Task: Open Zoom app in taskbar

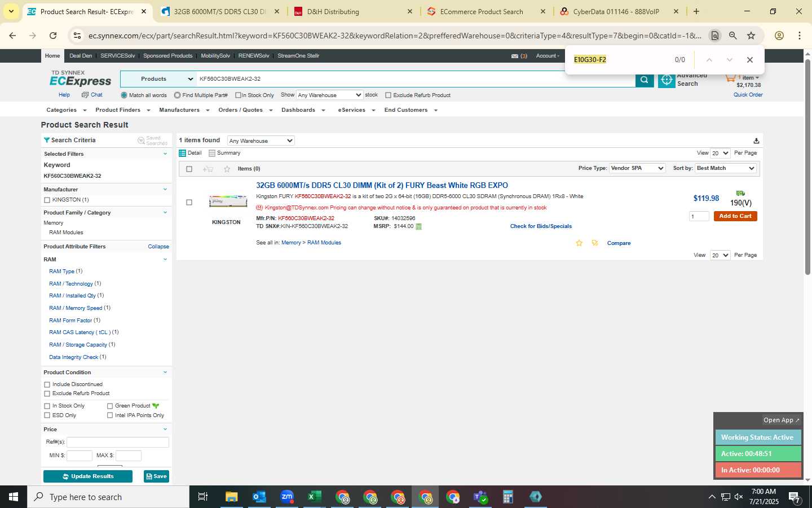Action: coord(287,497)
